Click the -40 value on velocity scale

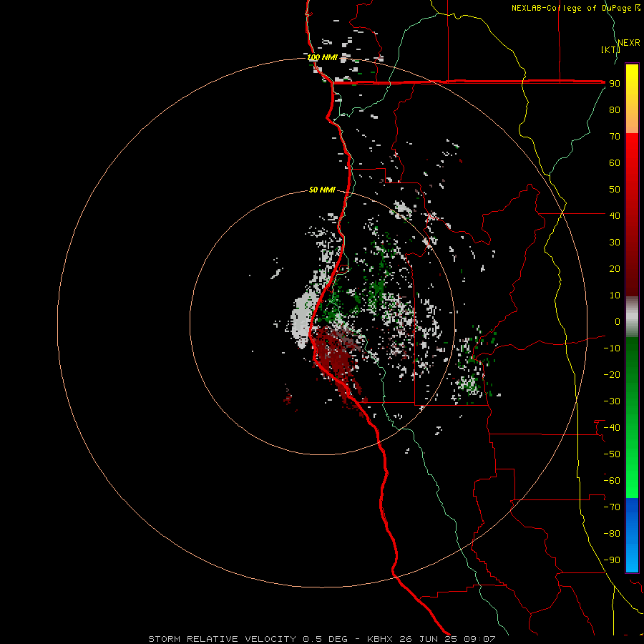click(x=612, y=428)
